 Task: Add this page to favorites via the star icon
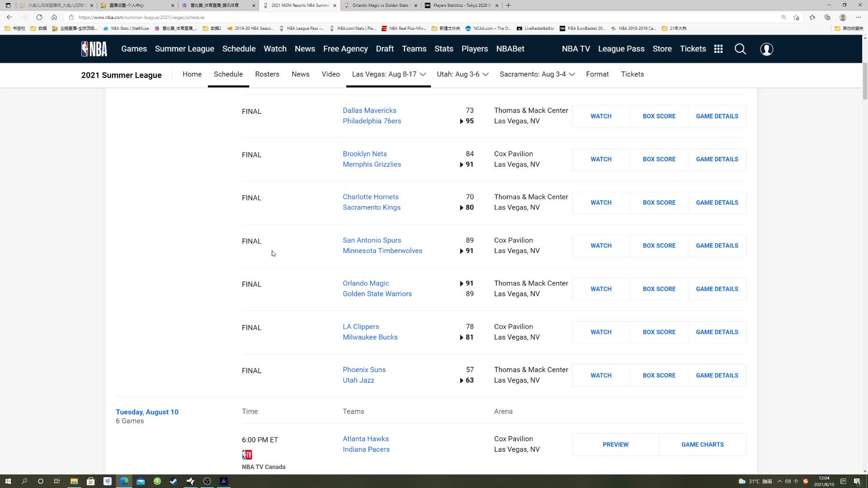(796, 17)
